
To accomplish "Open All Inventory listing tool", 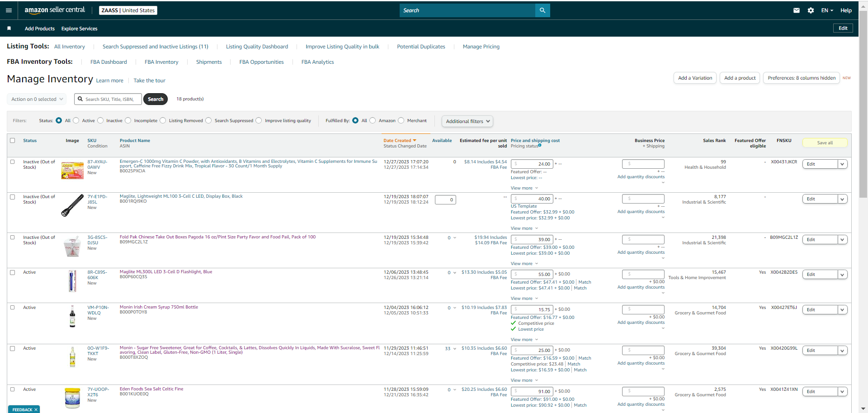I will (x=70, y=47).
